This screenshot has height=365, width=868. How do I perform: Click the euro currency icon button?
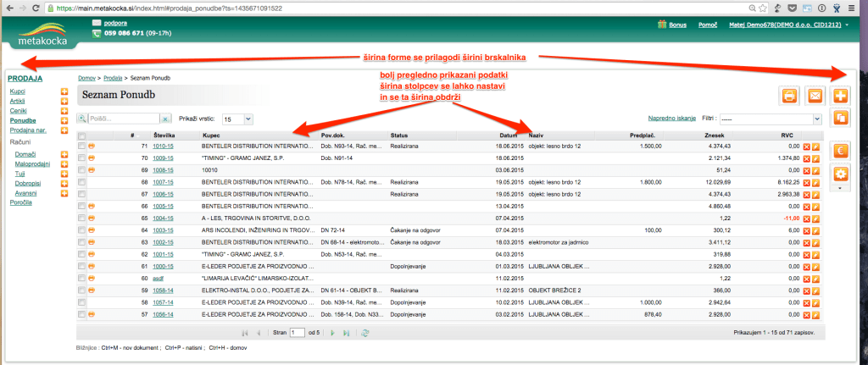(841, 151)
